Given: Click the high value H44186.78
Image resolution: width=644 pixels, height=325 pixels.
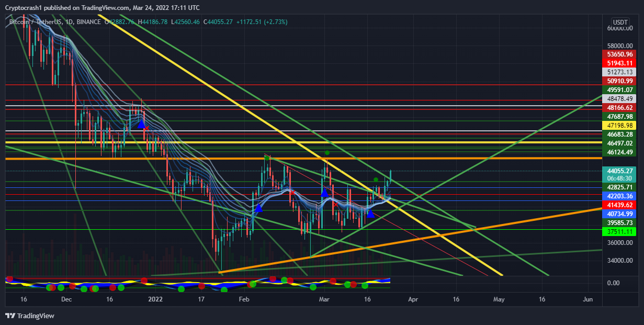Looking at the screenshot, I should coord(153,21).
